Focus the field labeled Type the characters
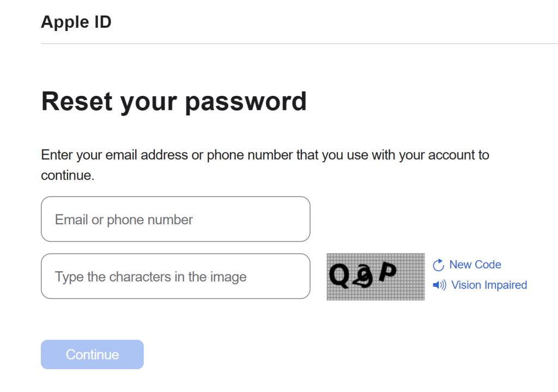Image resolution: width=558 pixels, height=392 pixels. point(175,276)
